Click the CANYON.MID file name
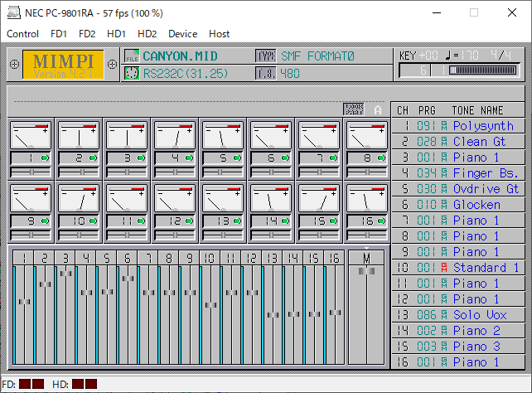Viewport: 532px width, 393px height. tap(180, 56)
